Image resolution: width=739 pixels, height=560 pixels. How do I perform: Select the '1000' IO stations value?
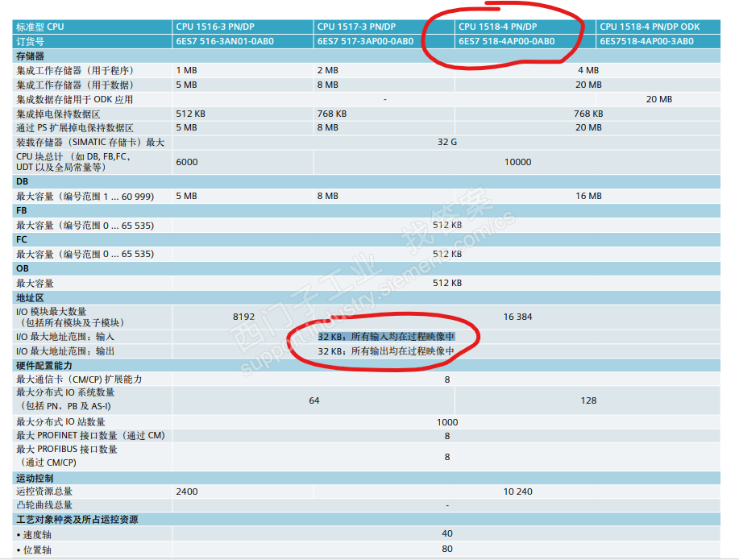click(x=446, y=422)
